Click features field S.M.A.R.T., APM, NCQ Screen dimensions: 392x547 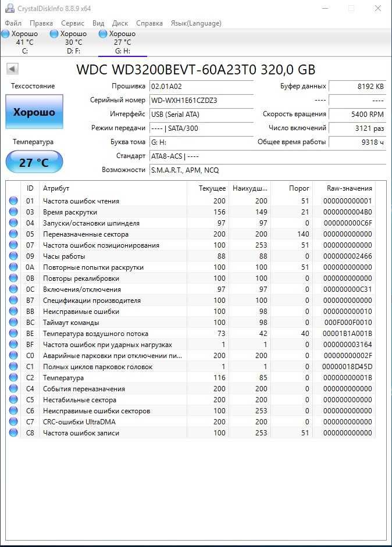[268, 170]
